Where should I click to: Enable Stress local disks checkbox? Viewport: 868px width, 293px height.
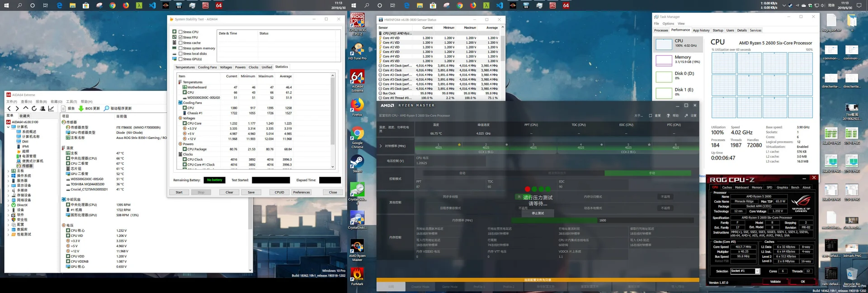click(180, 54)
